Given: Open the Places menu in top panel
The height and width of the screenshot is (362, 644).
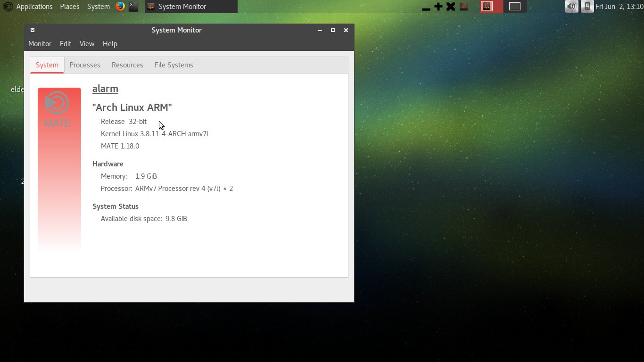Looking at the screenshot, I should point(70,7).
